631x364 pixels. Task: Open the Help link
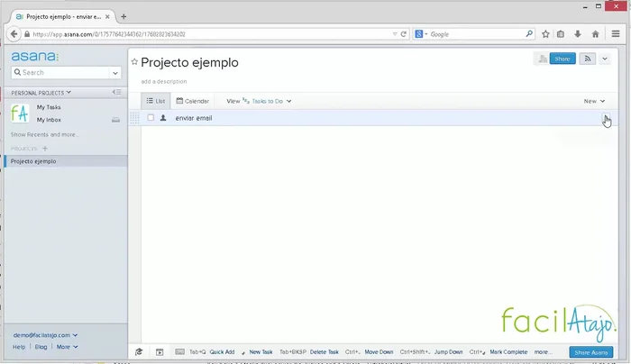click(x=19, y=347)
